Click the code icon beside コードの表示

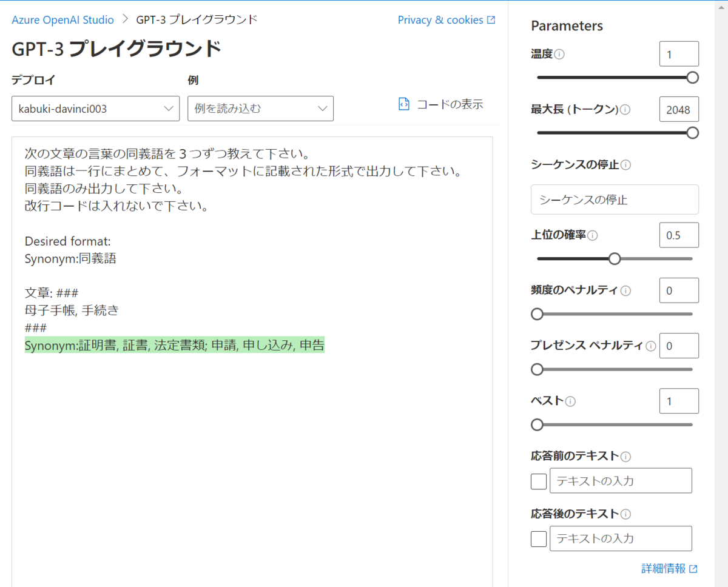click(404, 104)
